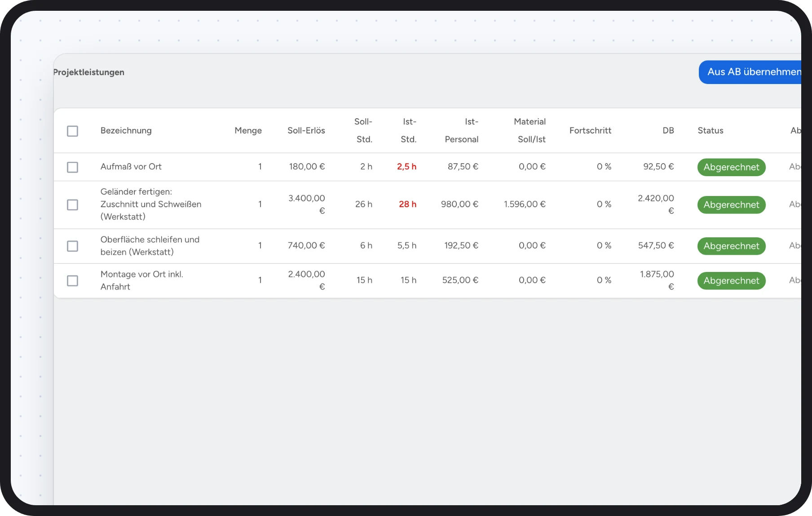This screenshot has height=516, width=812.
Task: Click Abgerechnet badge for 'Oberfläche schleifen' row
Action: tap(731, 246)
